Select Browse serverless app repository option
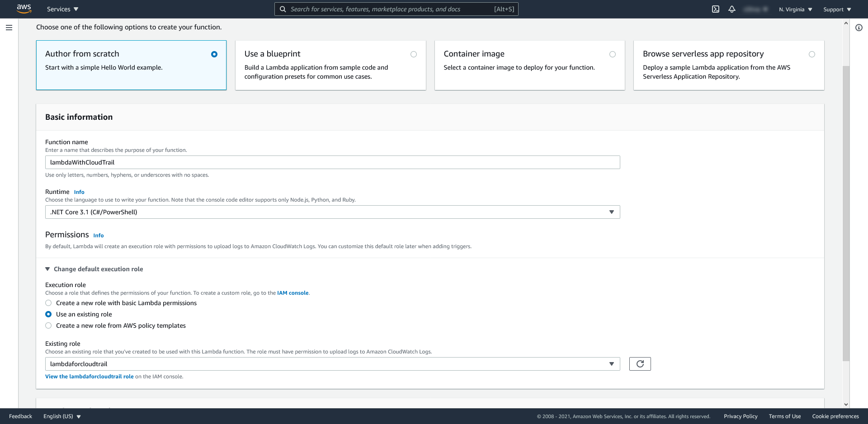The image size is (868, 424). (729, 65)
